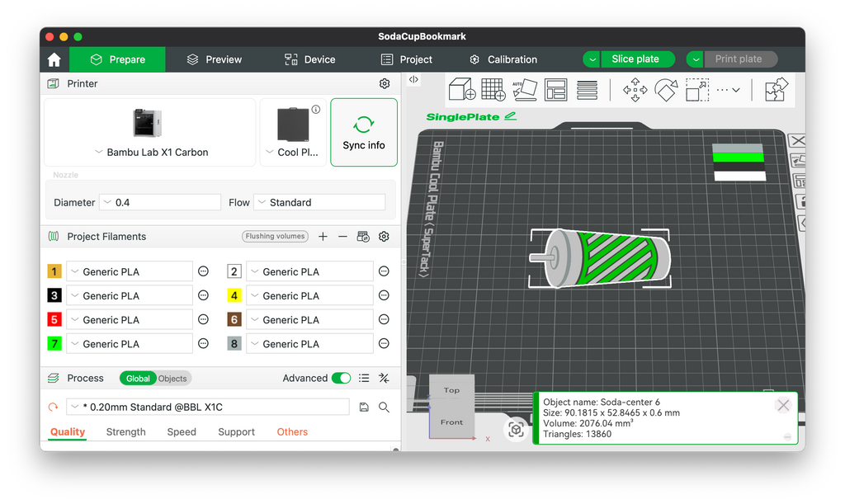The height and width of the screenshot is (504, 845).
Task: Edit filament 1 preset options icon
Action: [203, 271]
